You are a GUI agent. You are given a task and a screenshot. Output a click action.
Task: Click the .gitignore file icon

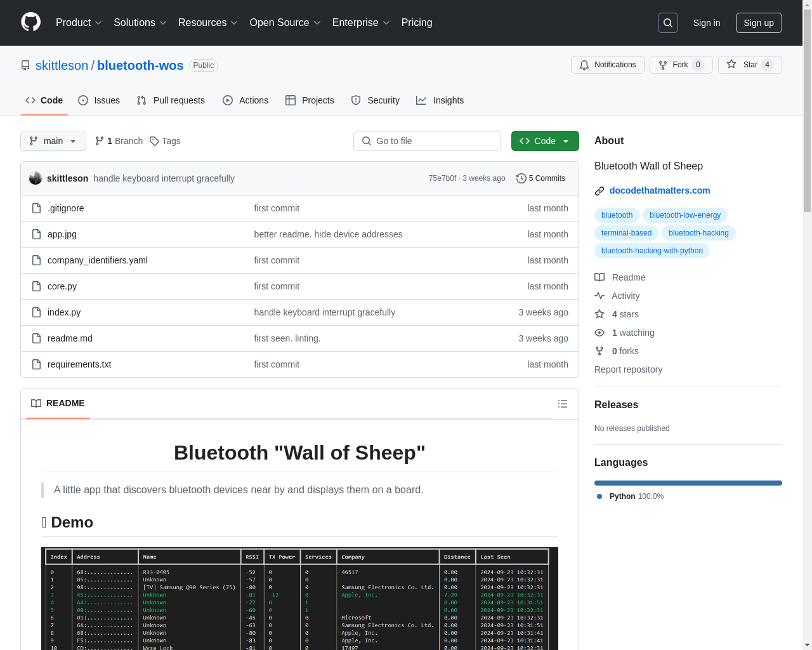click(37, 208)
